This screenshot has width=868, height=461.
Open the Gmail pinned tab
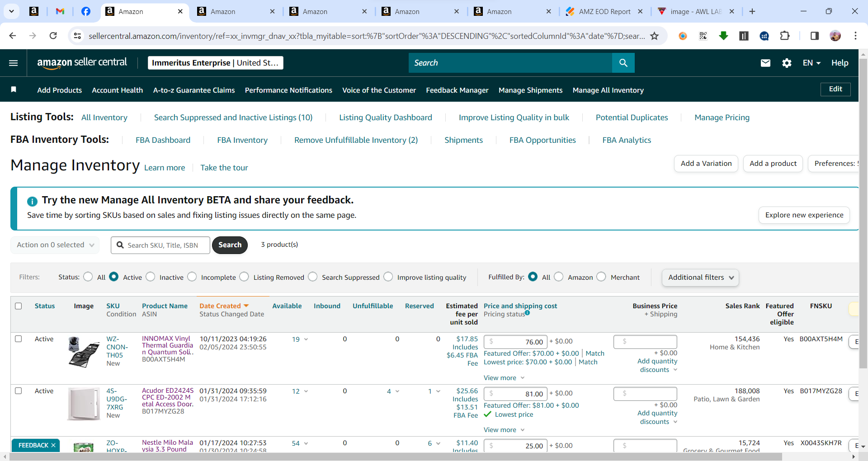tap(60, 11)
